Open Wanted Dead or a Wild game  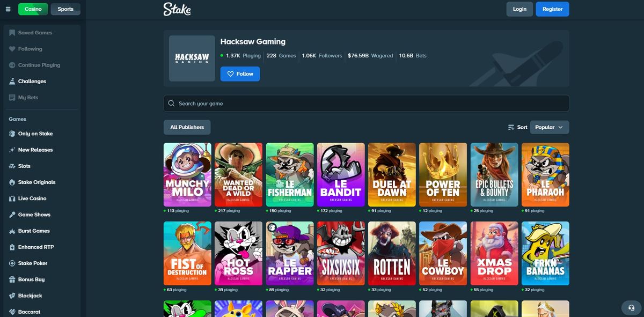point(238,174)
